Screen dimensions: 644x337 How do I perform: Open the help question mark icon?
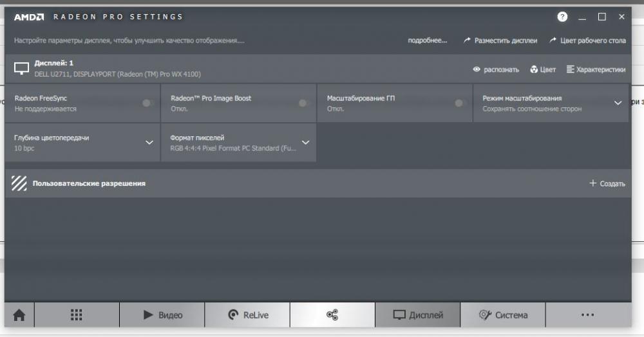coord(562,17)
